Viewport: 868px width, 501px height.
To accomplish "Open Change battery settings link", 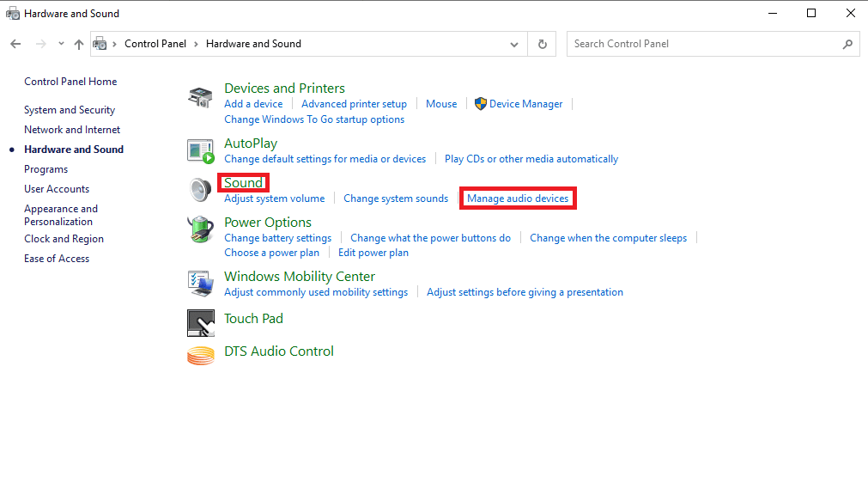I will (277, 238).
